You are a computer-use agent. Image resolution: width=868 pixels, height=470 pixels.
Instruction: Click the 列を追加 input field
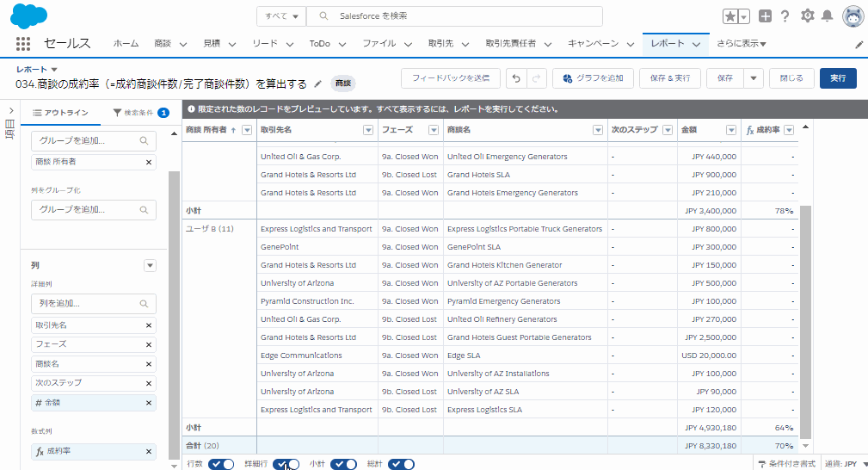pos(94,304)
